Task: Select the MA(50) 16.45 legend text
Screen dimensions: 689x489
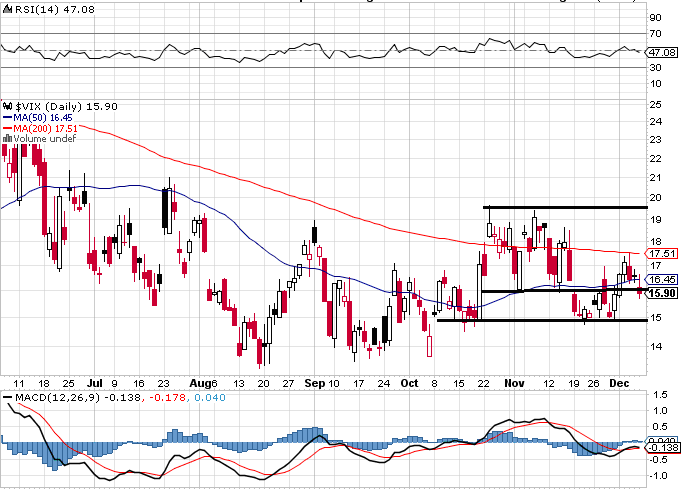Action: coord(43,118)
